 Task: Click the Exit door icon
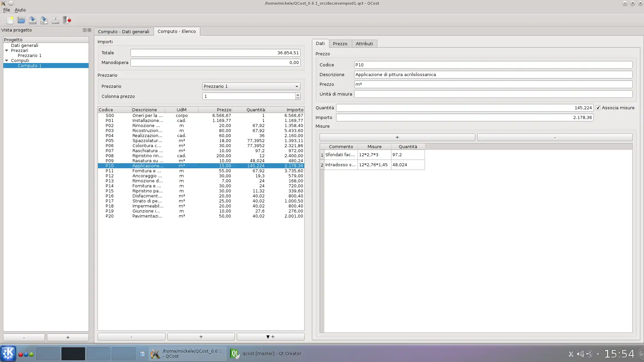[67, 20]
